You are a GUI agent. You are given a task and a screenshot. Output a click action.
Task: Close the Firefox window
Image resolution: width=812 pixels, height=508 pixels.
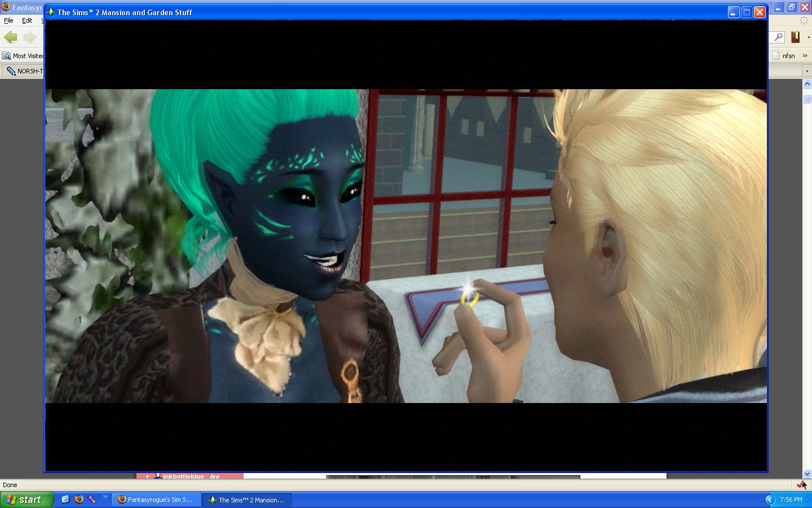pos(805,7)
